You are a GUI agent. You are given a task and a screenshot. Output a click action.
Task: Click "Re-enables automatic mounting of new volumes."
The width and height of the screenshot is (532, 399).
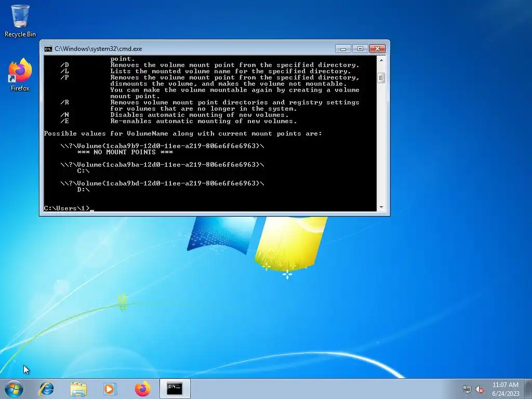(204, 121)
